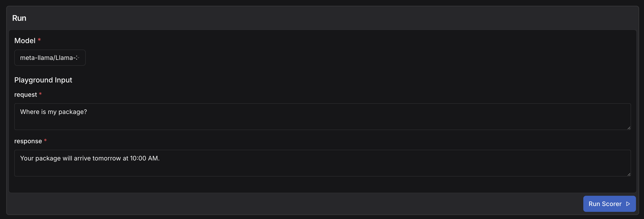Open the Model selection dropdown
The image size is (644, 219).
coord(50,58)
